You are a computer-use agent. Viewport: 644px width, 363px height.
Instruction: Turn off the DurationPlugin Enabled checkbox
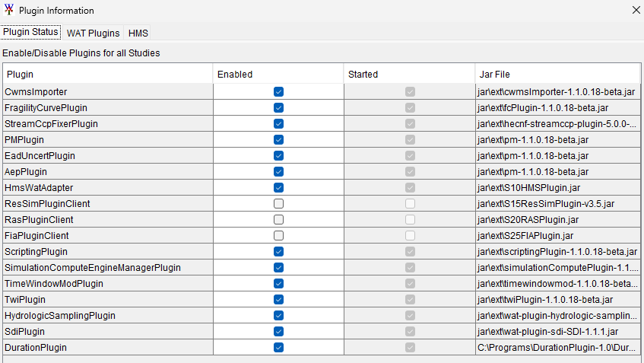[278, 348]
